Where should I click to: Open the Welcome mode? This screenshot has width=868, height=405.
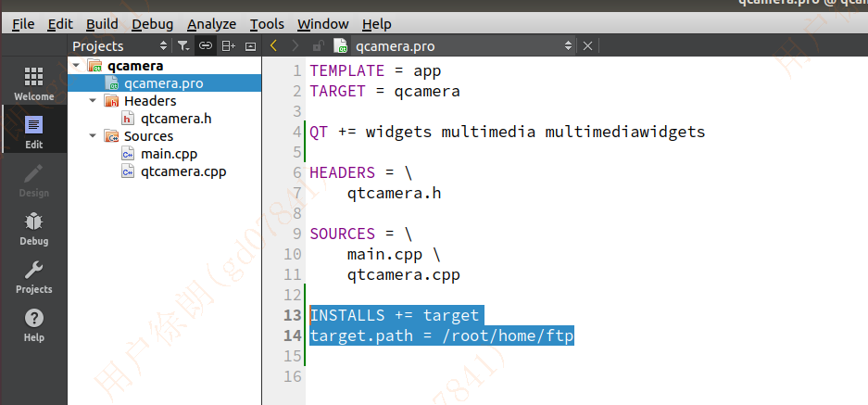pos(33,84)
